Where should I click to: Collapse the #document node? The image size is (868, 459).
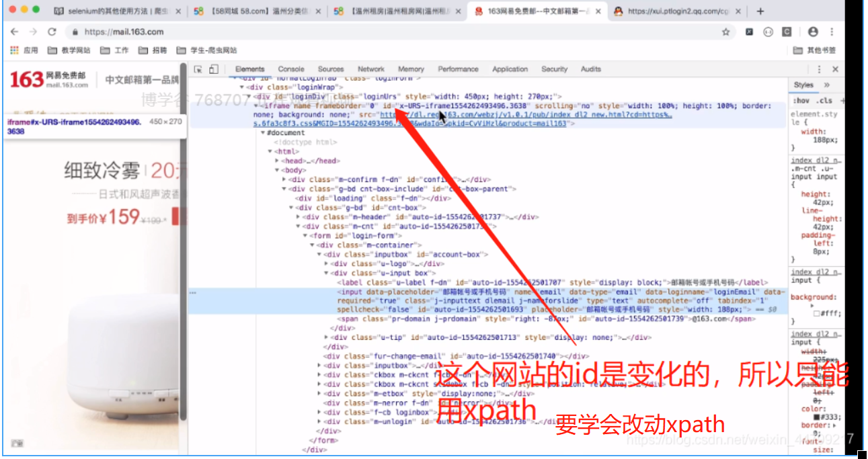coord(263,133)
